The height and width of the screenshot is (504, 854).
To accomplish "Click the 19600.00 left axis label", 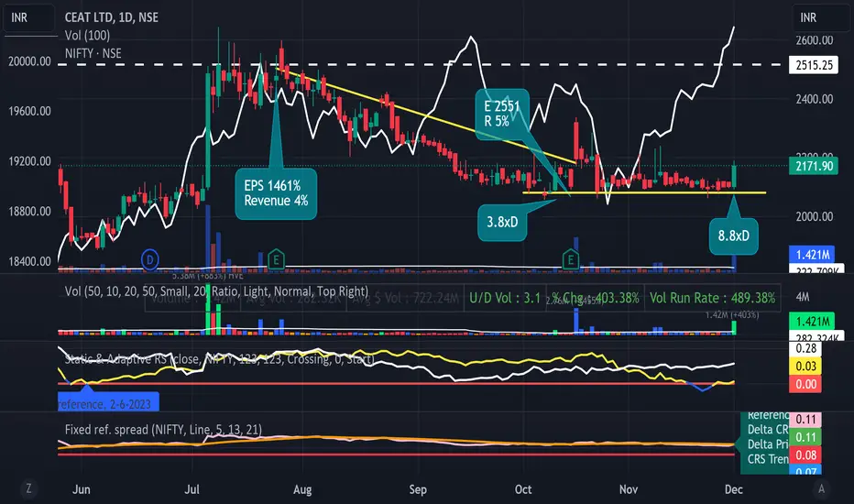I will [x=29, y=111].
